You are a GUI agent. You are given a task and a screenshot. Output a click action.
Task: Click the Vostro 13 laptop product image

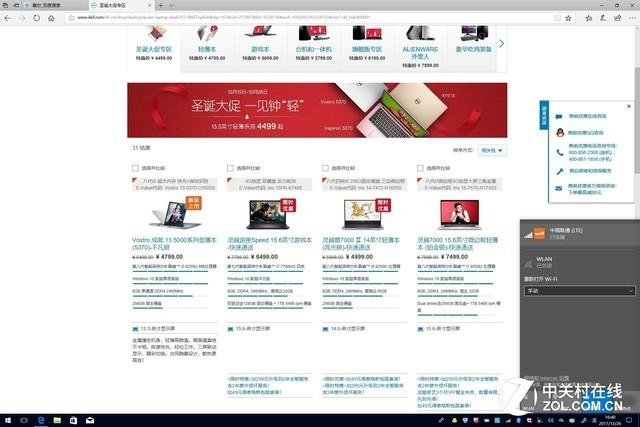click(x=175, y=214)
